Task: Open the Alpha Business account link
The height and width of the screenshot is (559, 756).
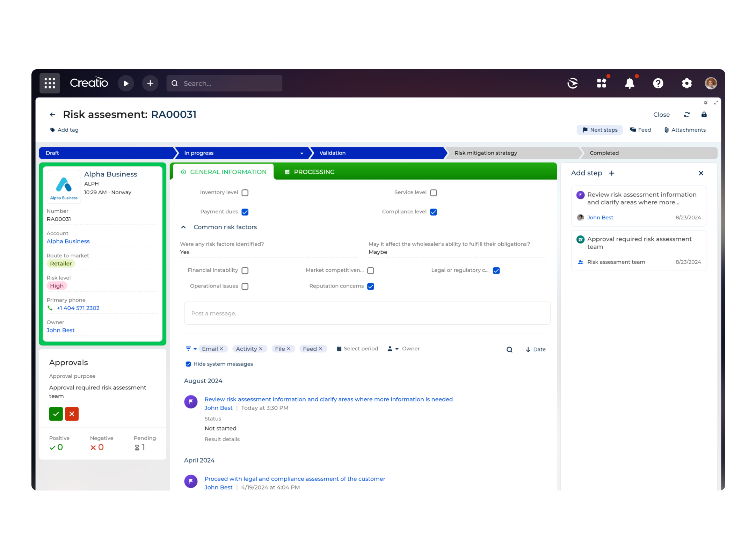Action: 68,241
